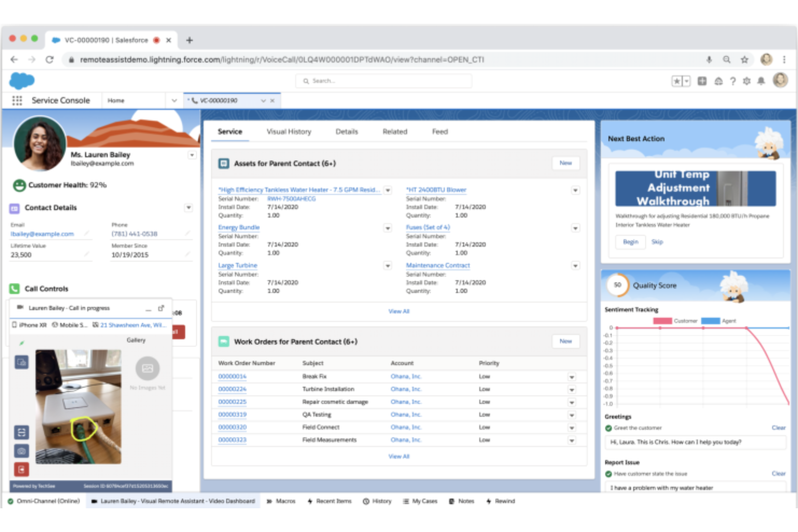Take a screenshot with camera panel icon
This screenshot has width=798, height=532.
point(22,452)
